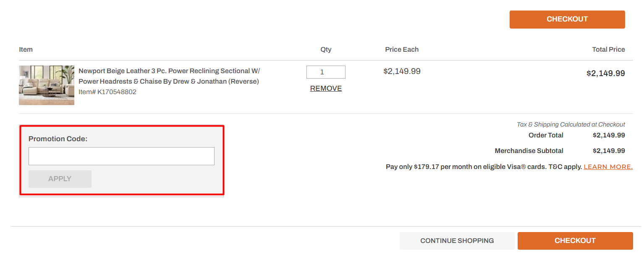Open the LEARN MORE link for Visa offer
The width and height of the screenshot is (644, 256).
[608, 167]
